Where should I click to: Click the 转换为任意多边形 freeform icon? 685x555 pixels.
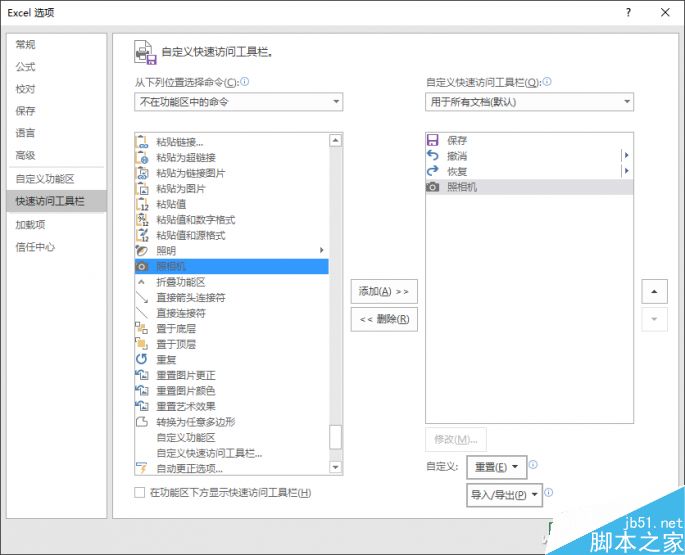click(x=142, y=422)
